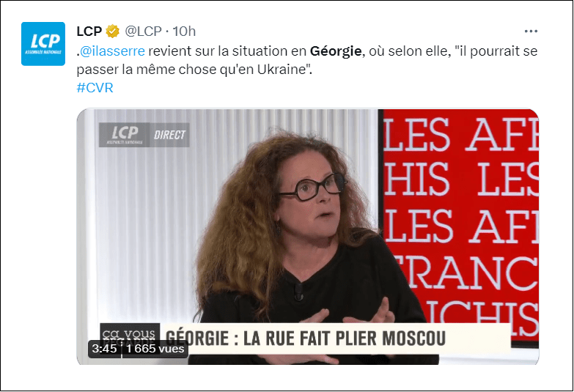Open the #CVR hashtag
The height and width of the screenshot is (392, 574).
pyautogui.click(x=95, y=88)
